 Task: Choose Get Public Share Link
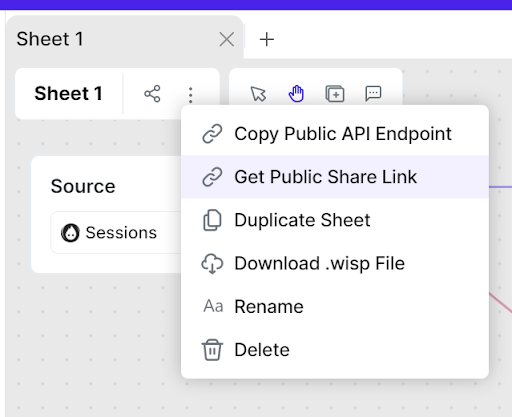tap(335, 177)
